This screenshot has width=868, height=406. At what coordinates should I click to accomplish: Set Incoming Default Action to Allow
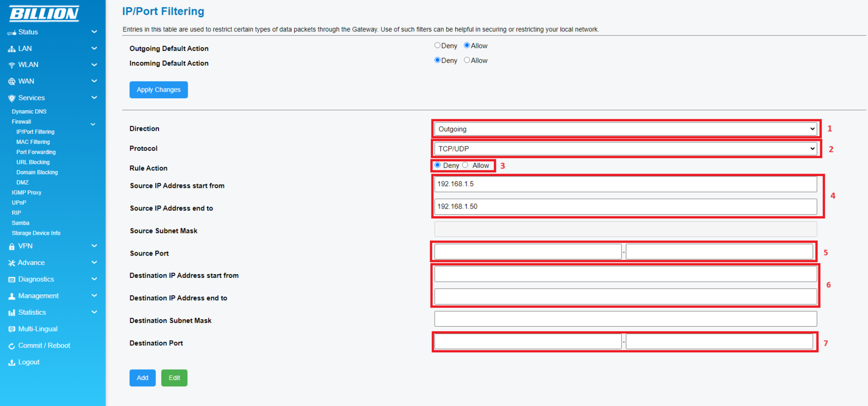pos(467,60)
